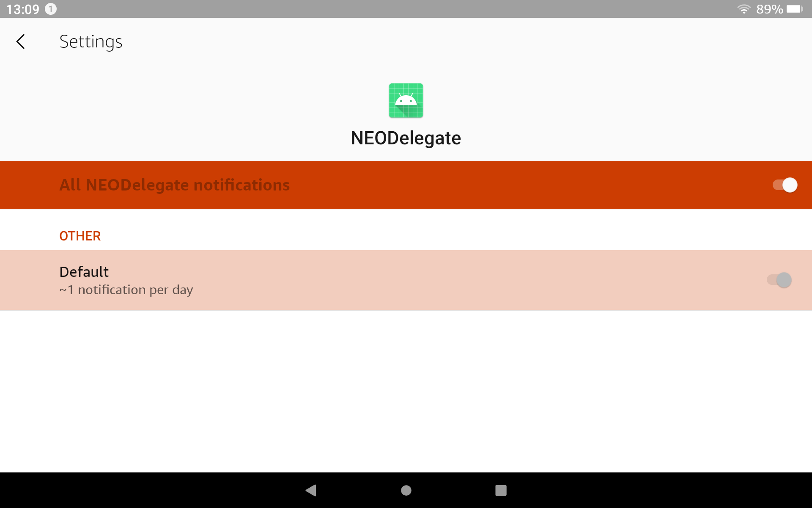
Task: Tap the 89% battery percentage text
Action: (771, 9)
